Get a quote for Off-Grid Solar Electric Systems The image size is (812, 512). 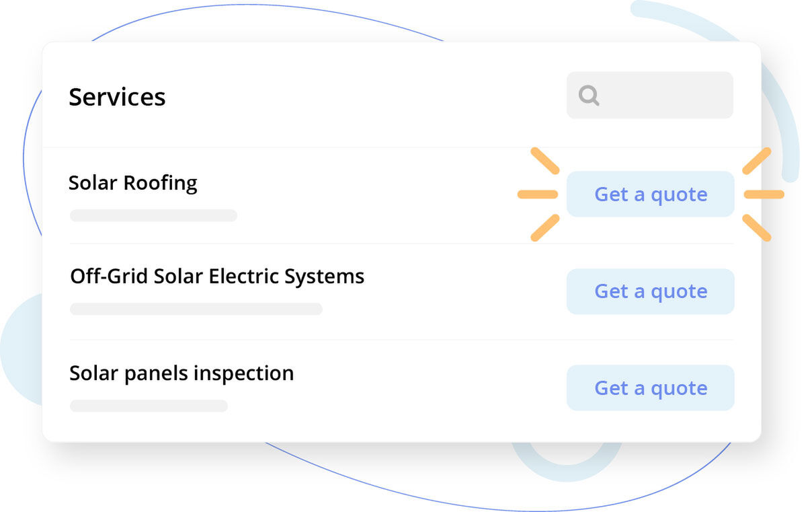click(650, 291)
